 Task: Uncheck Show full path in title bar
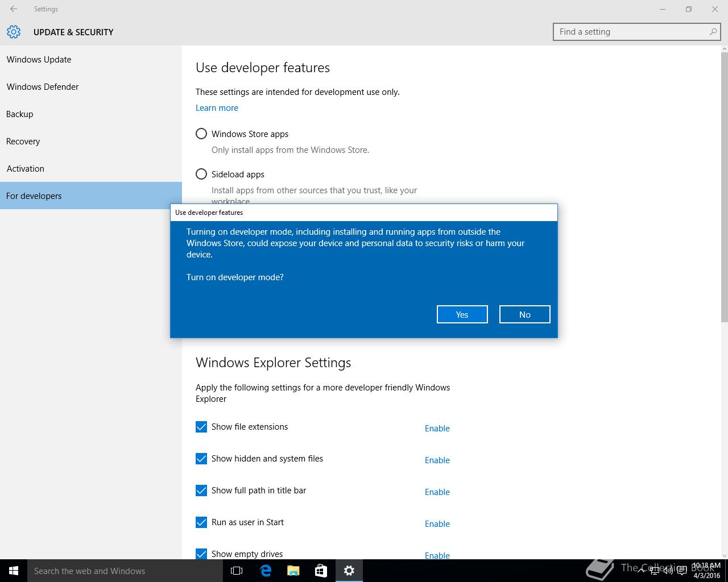(x=201, y=490)
